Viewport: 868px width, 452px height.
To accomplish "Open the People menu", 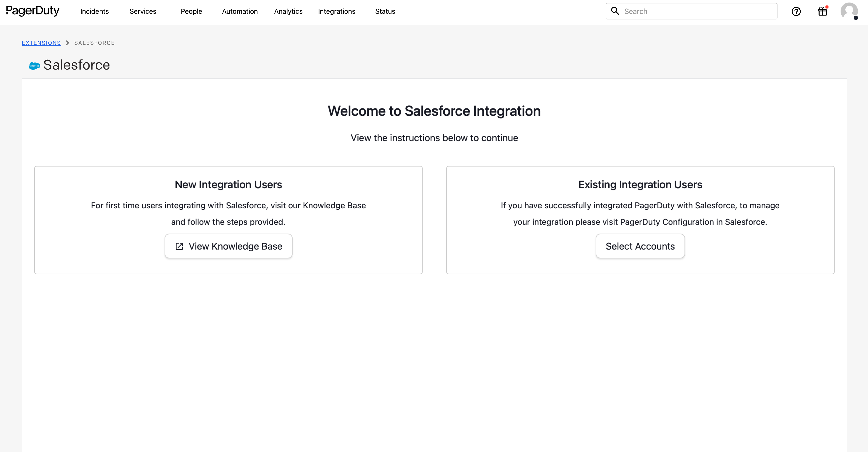I will (x=191, y=11).
